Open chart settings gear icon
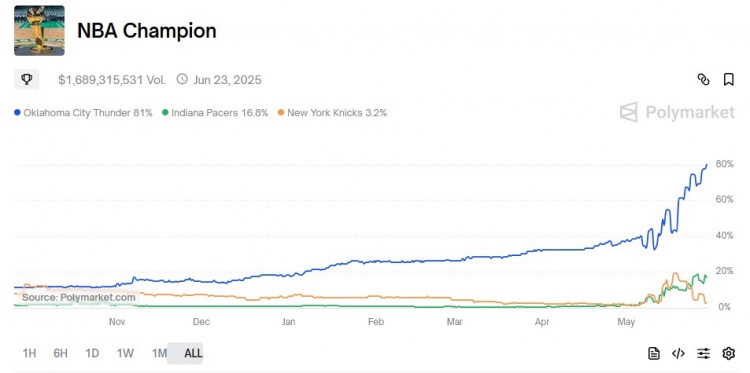This screenshot has height=373, width=750. [728, 353]
